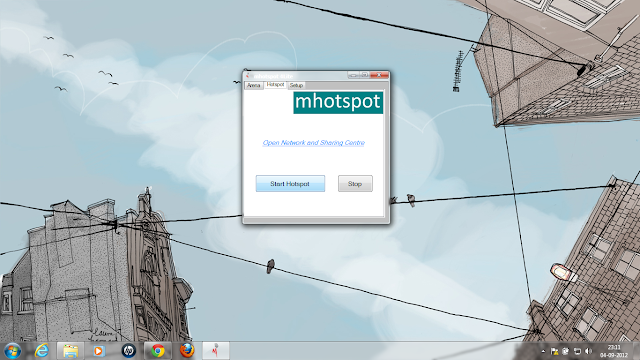Viewport: 640px width, 360px height.
Task: Click the mhotspot taskbar button
Action: 216,351
